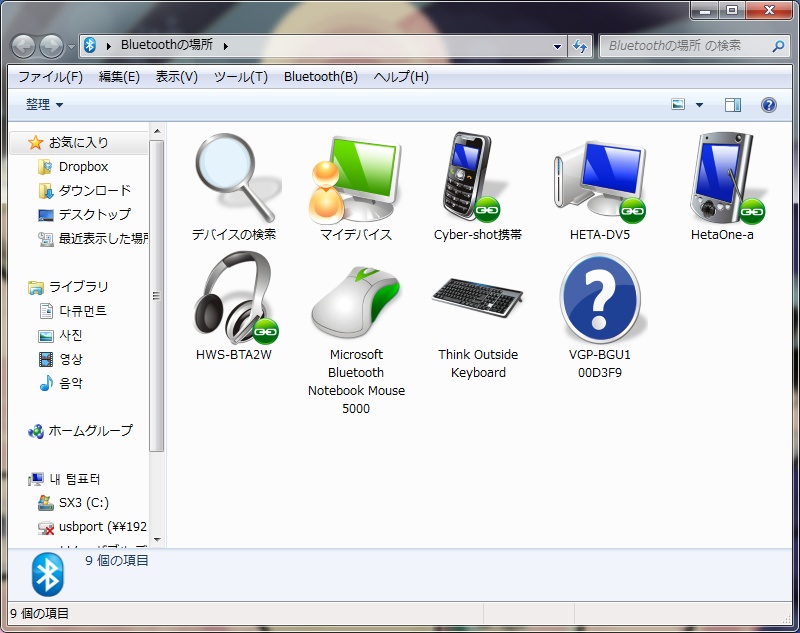Viewport: 800px width, 633px height.
Task: Open デスクトップ in navigation pane
Action: tap(85, 215)
